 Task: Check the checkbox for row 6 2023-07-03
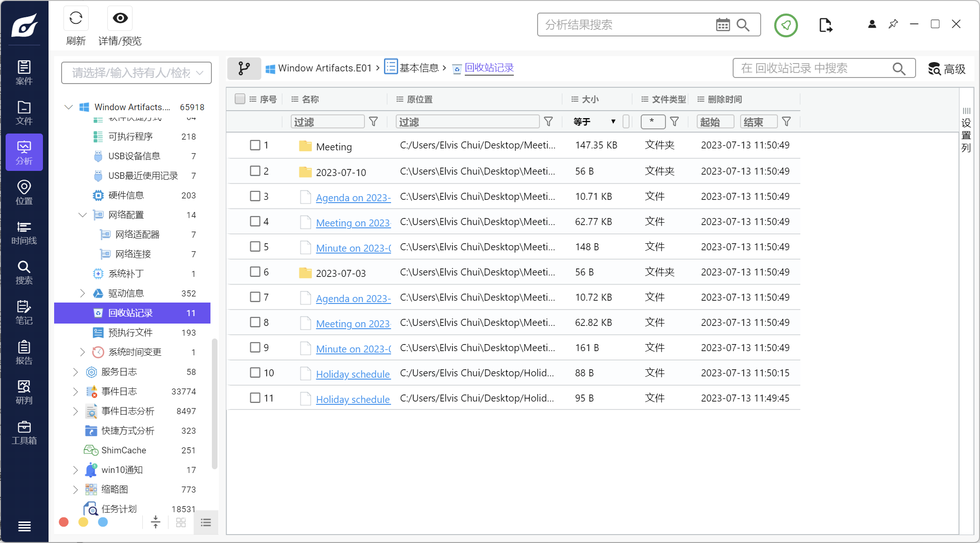click(255, 272)
